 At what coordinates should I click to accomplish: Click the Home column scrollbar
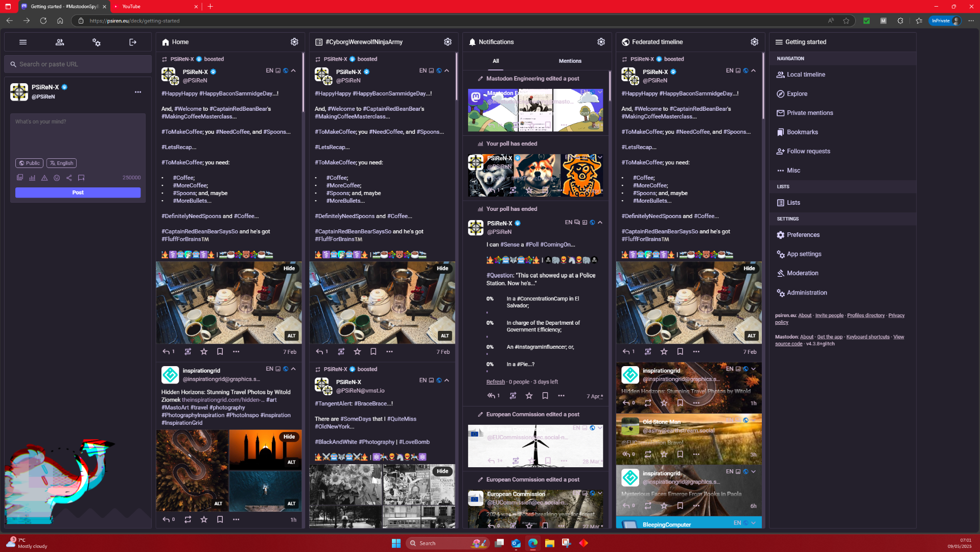click(303, 82)
